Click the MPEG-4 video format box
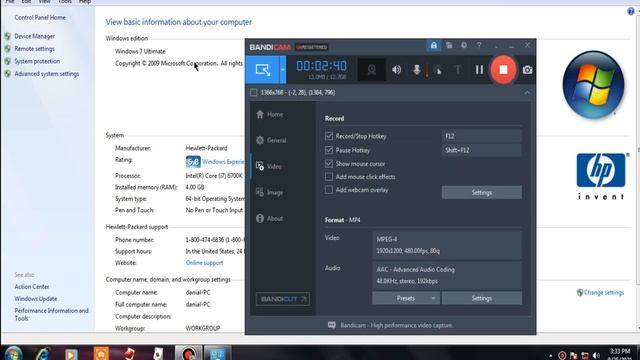 pyautogui.click(x=447, y=245)
